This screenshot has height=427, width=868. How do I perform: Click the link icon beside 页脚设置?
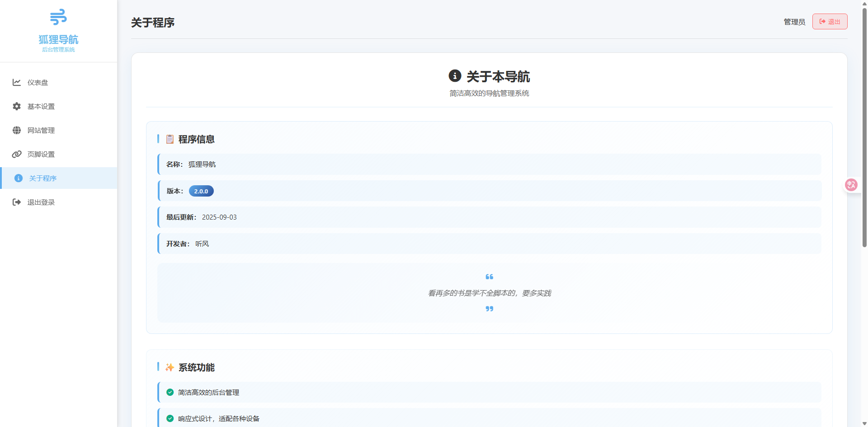tap(17, 154)
